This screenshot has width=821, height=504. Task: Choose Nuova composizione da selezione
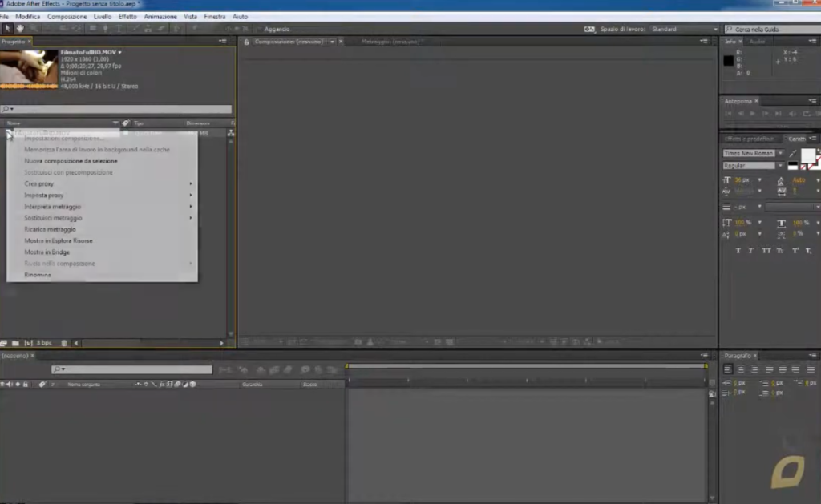pos(71,161)
